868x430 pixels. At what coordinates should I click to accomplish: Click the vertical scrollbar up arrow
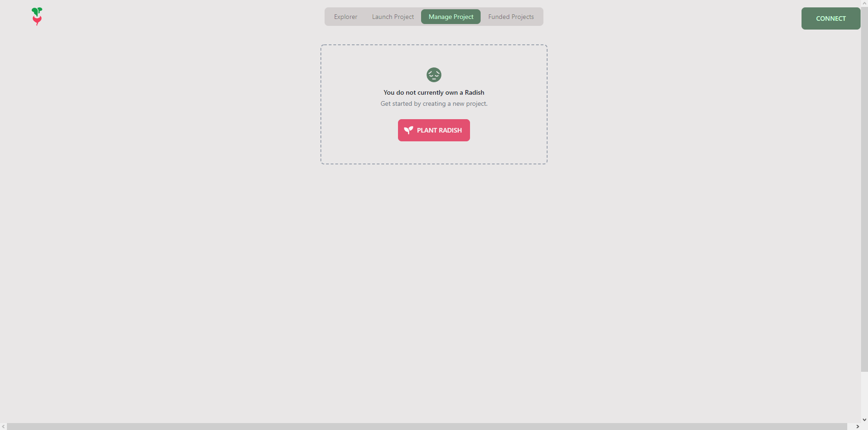click(864, 3)
